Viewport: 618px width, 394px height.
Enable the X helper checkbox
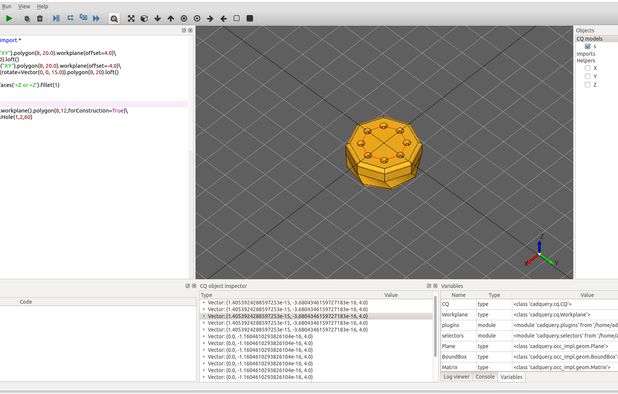pos(588,68)
